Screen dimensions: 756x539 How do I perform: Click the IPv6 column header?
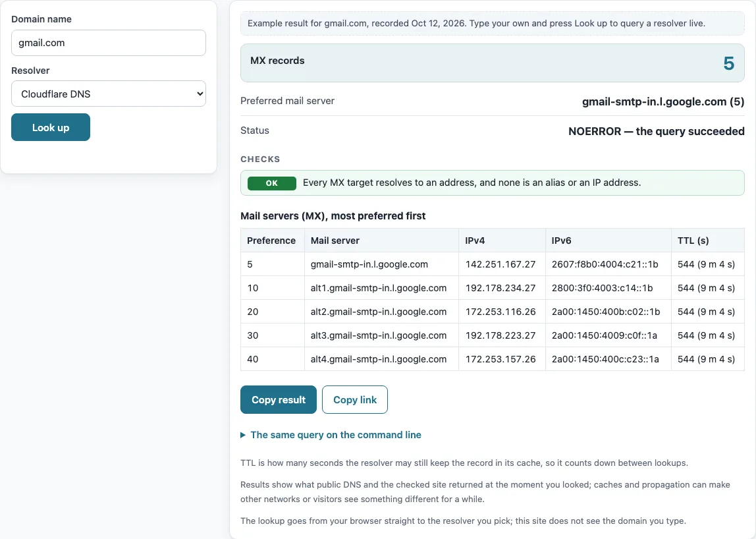point(561,241)
